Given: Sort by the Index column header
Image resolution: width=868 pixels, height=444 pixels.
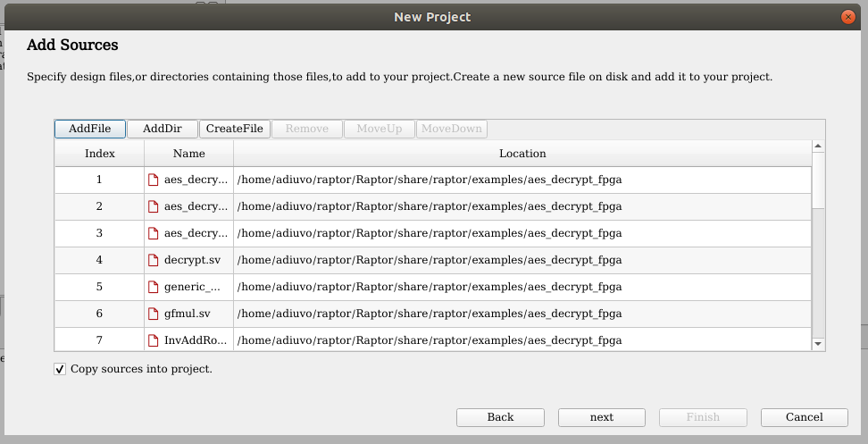Looking at the screenshot, I should 100,154.
